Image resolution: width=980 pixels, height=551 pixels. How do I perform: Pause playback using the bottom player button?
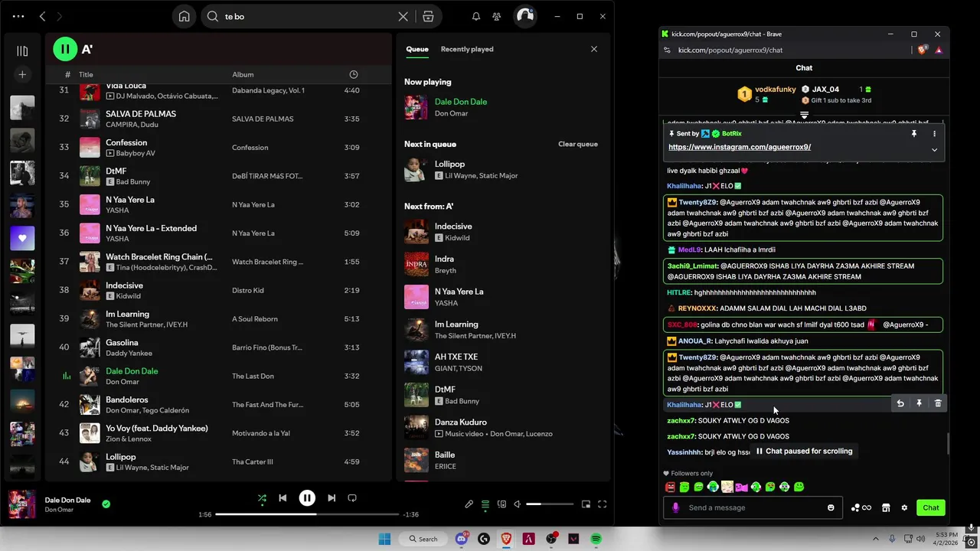click(307, 498)
